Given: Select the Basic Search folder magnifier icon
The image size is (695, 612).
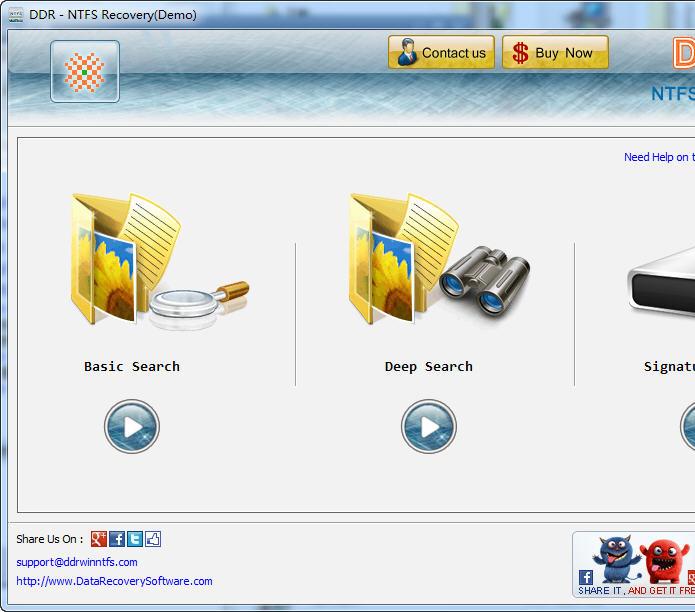Looking at the screenshot, I should pos(160,261).
